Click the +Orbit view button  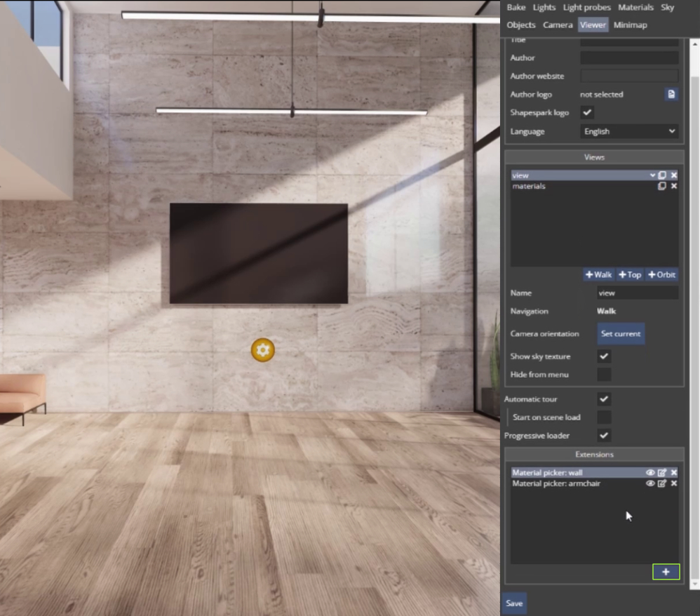click(661, 274)
